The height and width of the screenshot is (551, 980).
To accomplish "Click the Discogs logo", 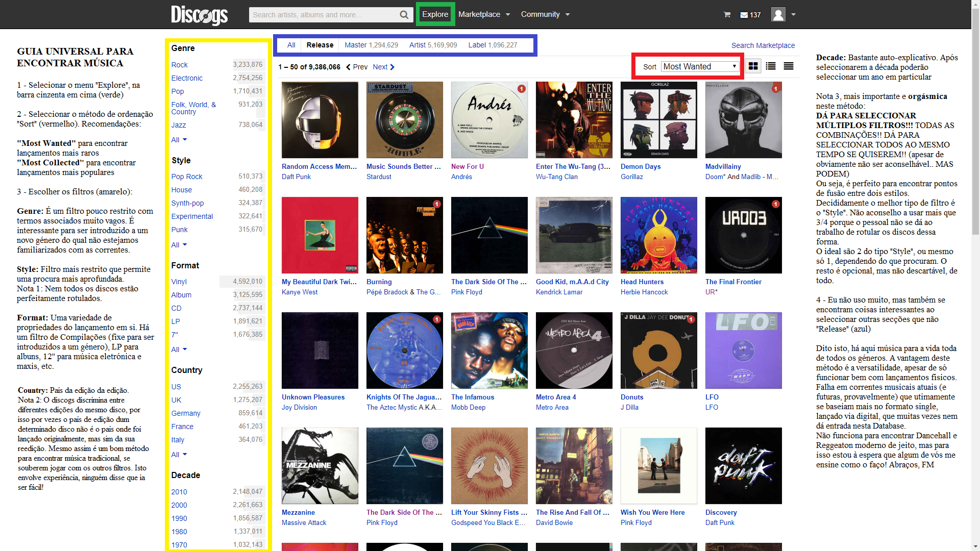I will click(199, 15).
